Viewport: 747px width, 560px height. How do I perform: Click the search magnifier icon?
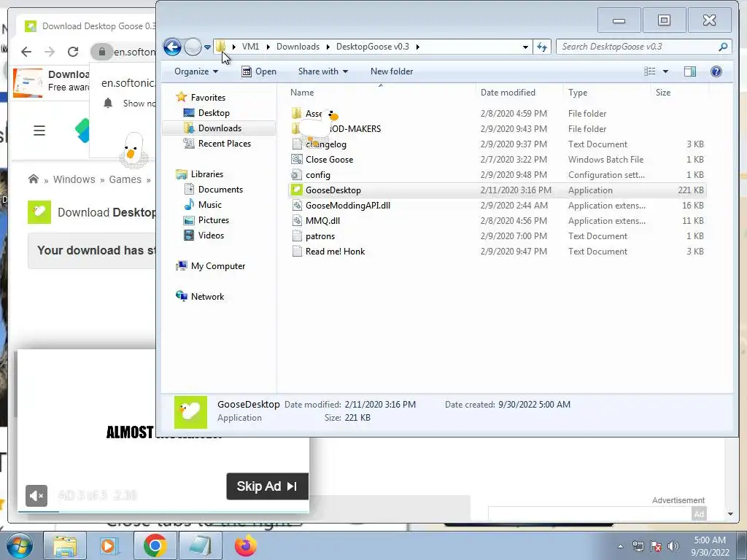[x=723, y=47]
